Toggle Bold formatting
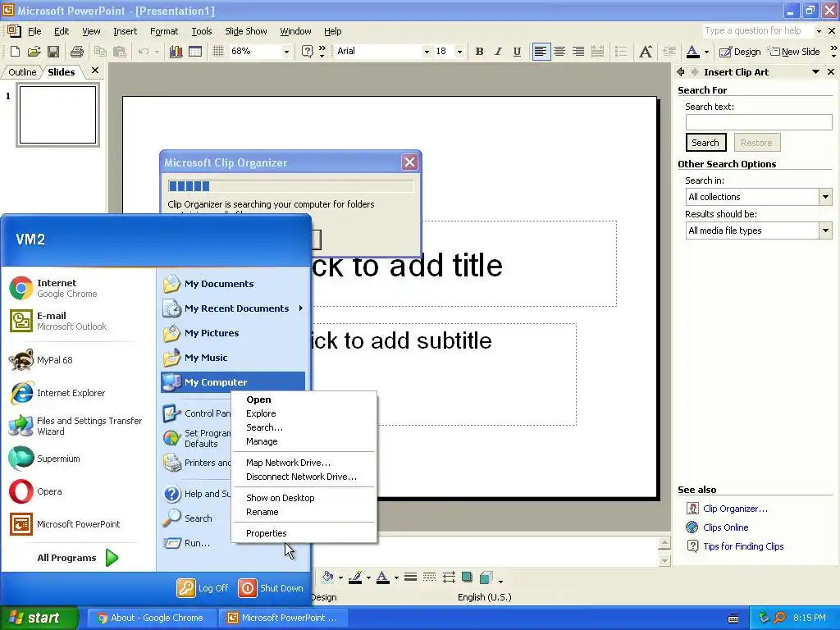This screenshot has height=630, width=840. [x=479, y=52]
